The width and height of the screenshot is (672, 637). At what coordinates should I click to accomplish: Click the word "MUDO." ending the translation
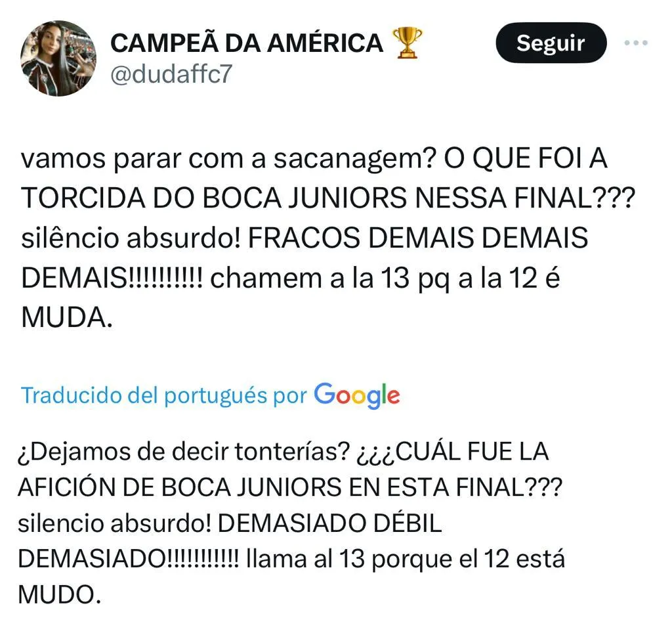coord(60,594)
